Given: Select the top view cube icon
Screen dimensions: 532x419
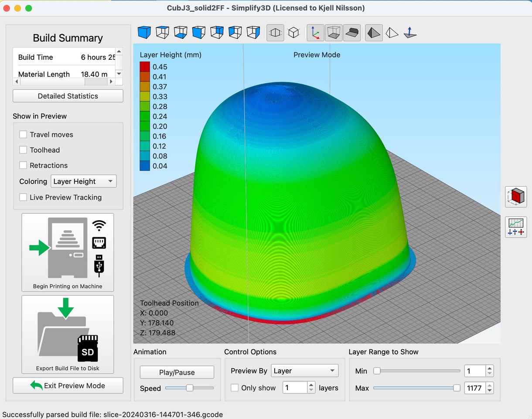Looking at the screenshot, I should [x=162, y=32].
